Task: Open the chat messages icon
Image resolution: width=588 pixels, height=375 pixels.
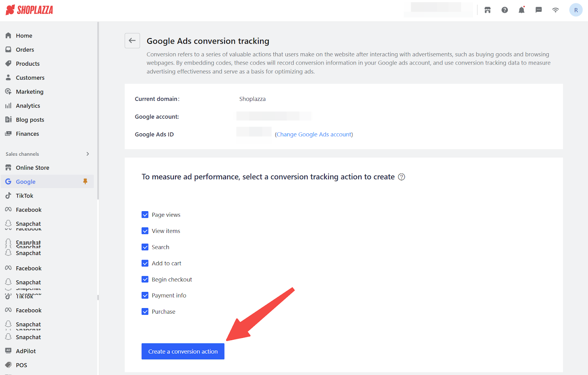Action: [538, 10]
